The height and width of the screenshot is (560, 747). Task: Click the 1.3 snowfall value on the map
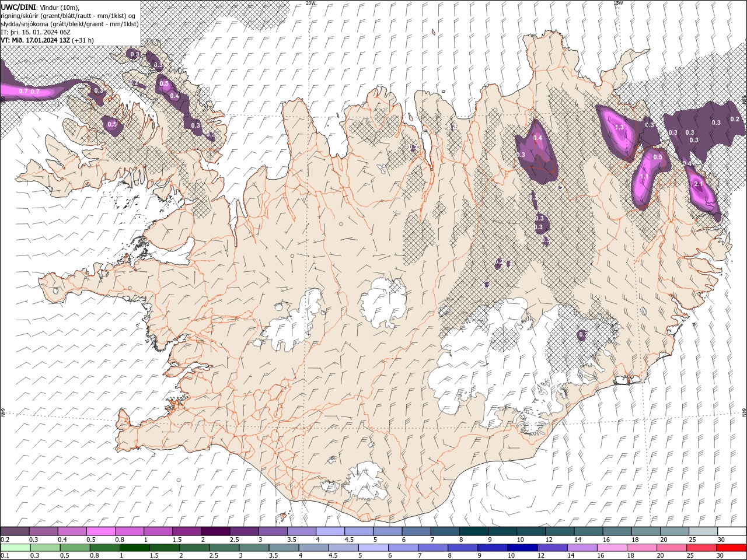click(619, 127)
